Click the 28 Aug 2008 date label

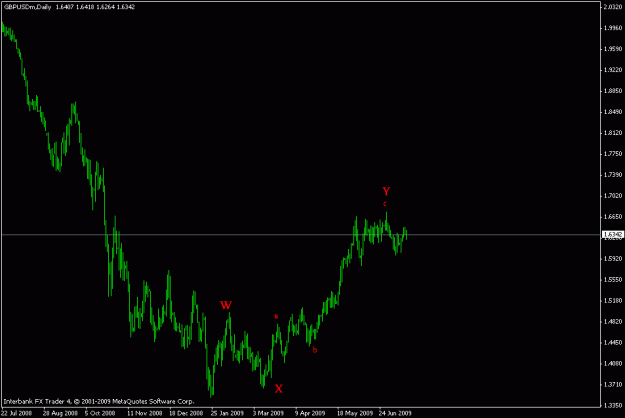[60, 413]
